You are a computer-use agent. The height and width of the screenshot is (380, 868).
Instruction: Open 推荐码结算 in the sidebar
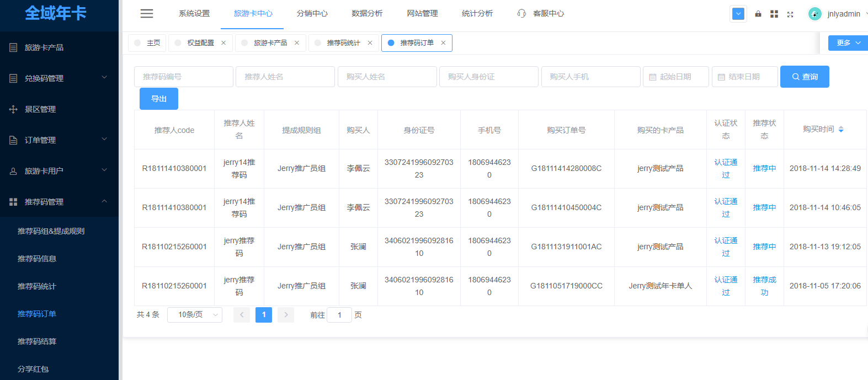37,341
